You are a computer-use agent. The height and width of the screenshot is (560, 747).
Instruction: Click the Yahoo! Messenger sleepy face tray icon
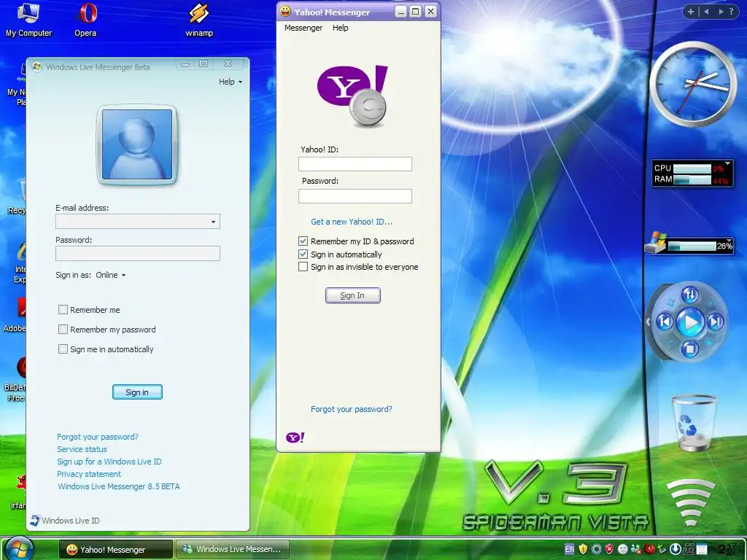[x=623, y=550]
